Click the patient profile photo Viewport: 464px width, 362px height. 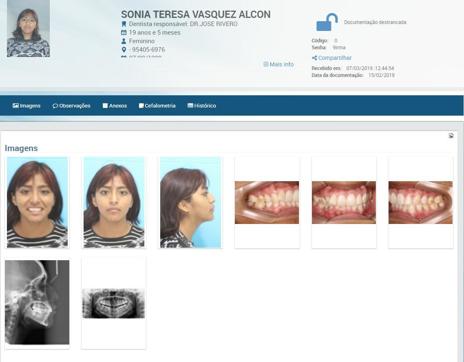click(28, 29)
